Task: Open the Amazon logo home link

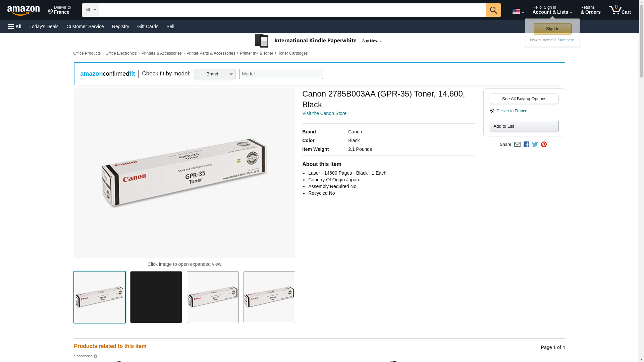Action: [x=23, y=10]
